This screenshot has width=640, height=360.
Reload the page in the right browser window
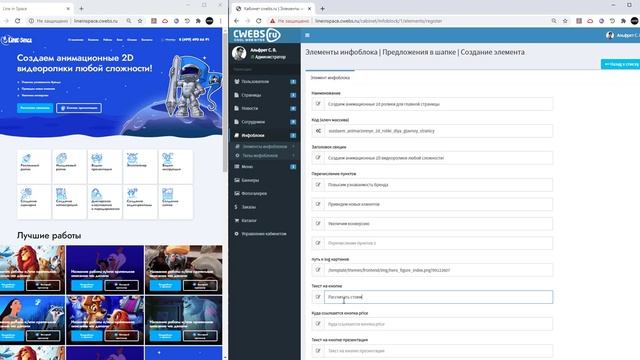click(x=259, y=21)
